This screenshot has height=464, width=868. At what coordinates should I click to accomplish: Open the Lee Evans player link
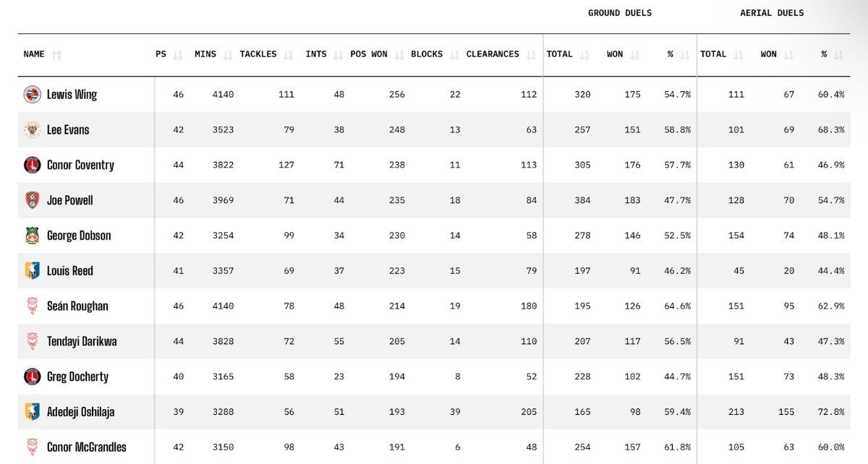click(68, 129)
